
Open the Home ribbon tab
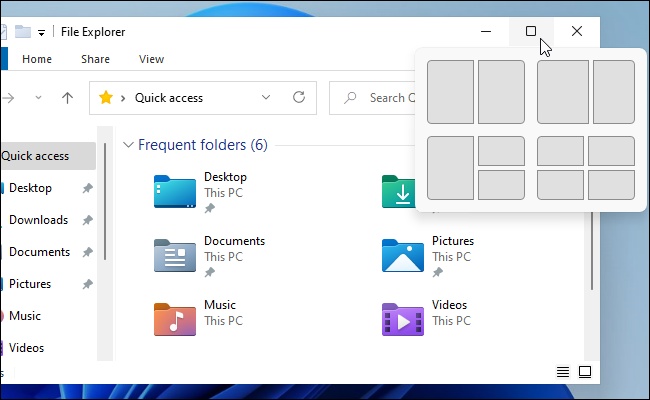tap(37, 59)
